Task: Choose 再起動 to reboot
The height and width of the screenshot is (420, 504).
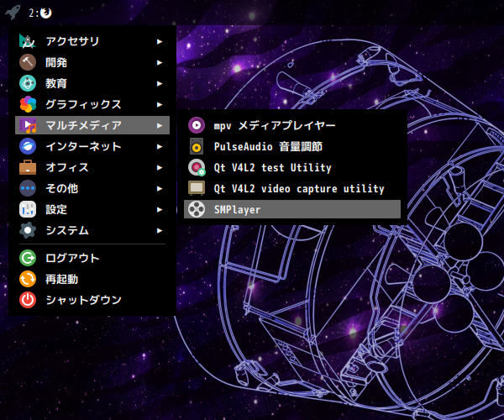Action: (x=92, y=279)
